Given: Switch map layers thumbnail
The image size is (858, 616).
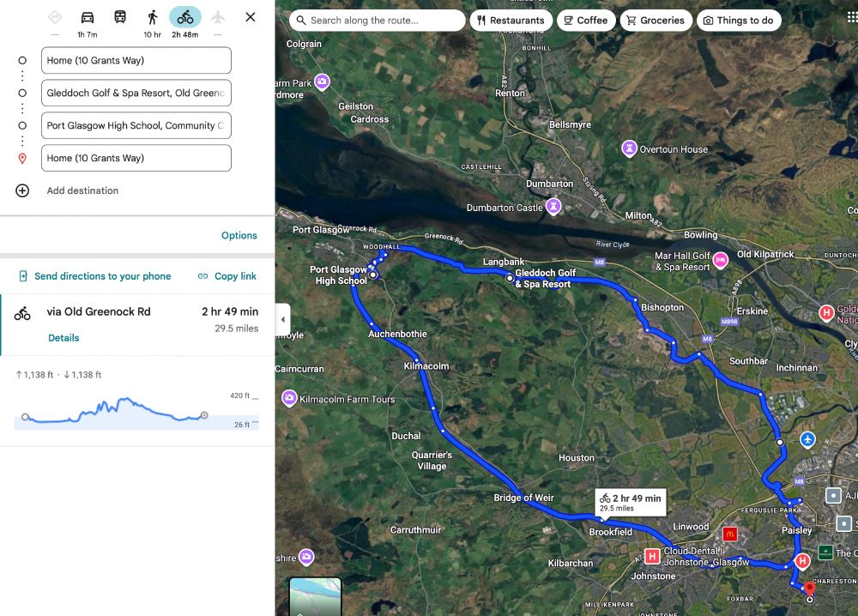Looking at the screenshot, I should pos(315,596).
